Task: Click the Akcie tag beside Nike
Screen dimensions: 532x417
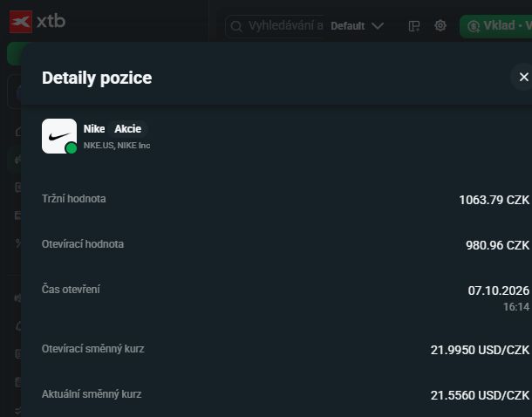Action: [x=128, y=129]
